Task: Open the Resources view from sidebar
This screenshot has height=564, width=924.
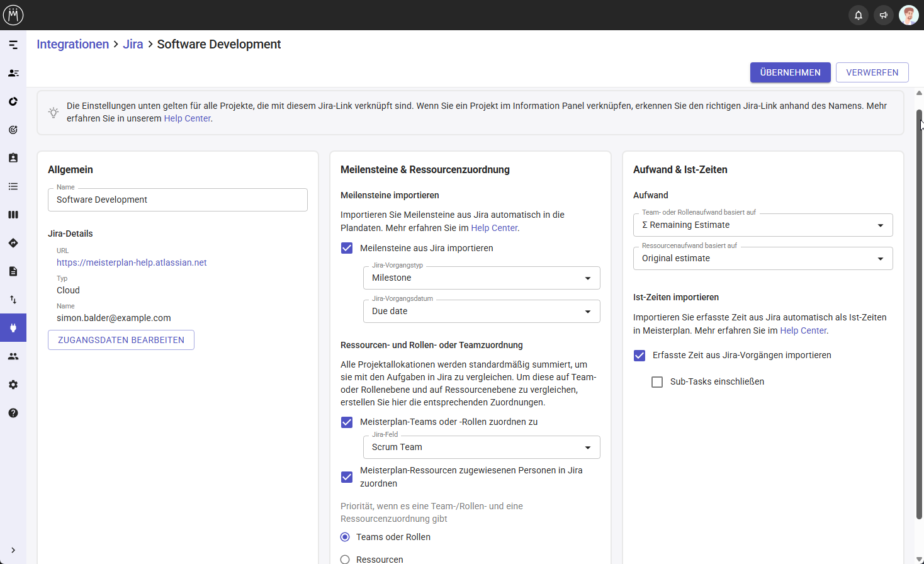Action: click(13, 73)
